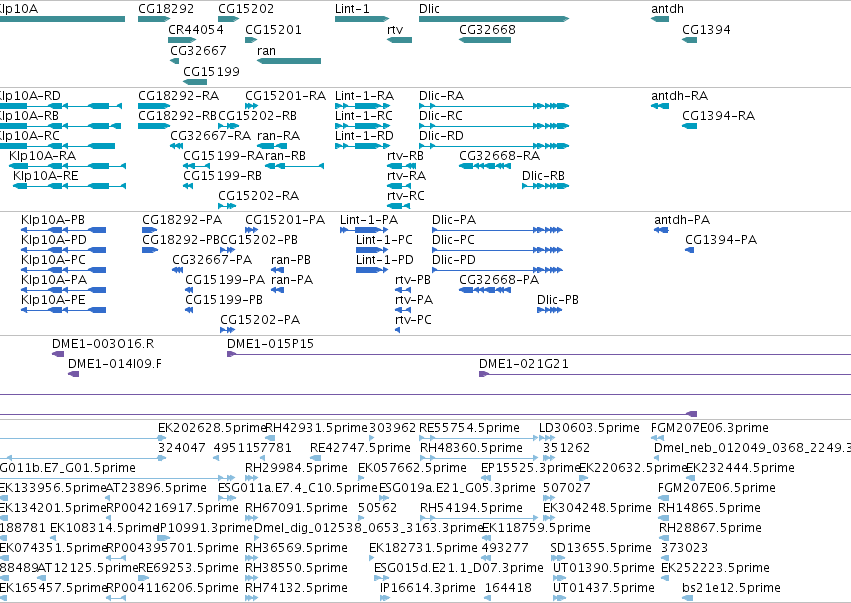The height and width of the screenshot is (603, 851).
Task: Click EST RH42931.5prime label
Action: click(317, 428)
